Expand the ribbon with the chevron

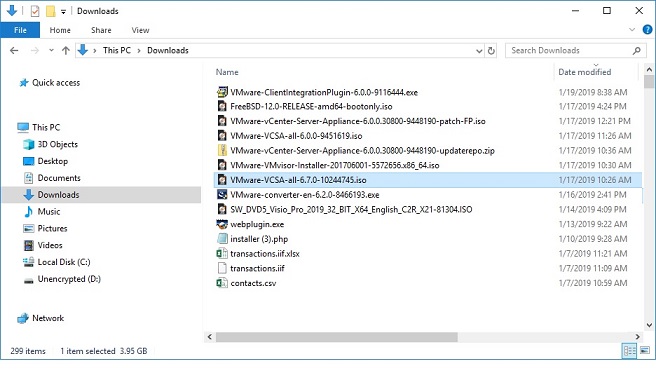(632, 30)
